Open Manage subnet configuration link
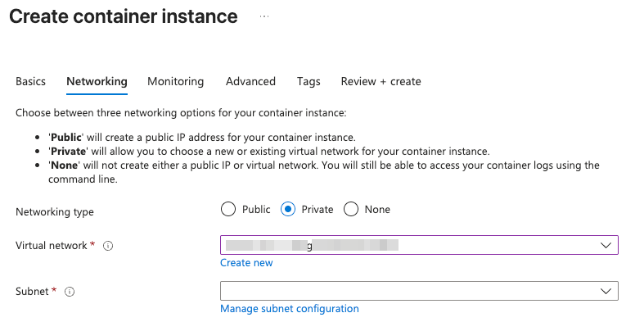644x331 pixels. click(x=290, y=309)
